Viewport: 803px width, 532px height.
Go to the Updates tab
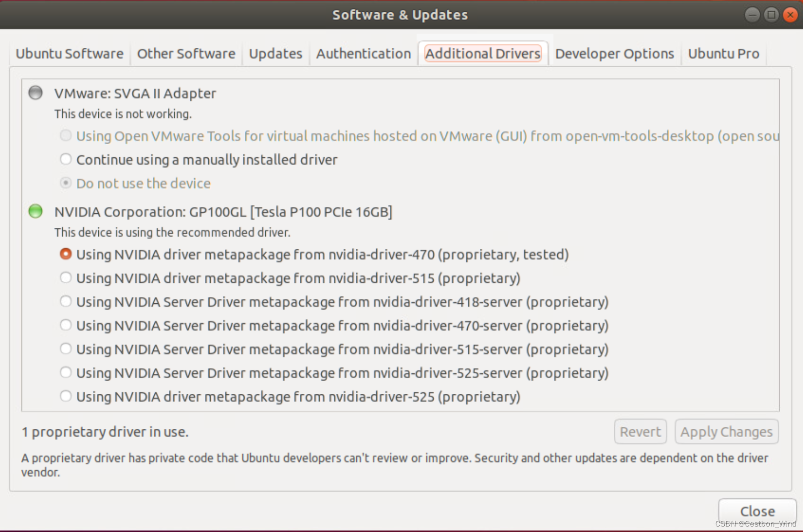[275, 54]
